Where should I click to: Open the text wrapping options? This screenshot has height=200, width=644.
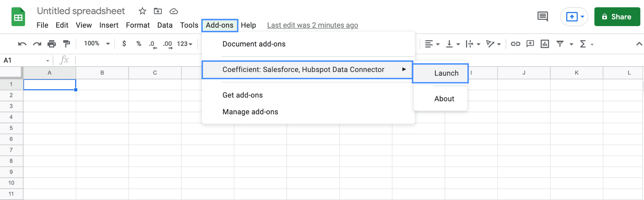pyautogui.click(x=473, y=44)
